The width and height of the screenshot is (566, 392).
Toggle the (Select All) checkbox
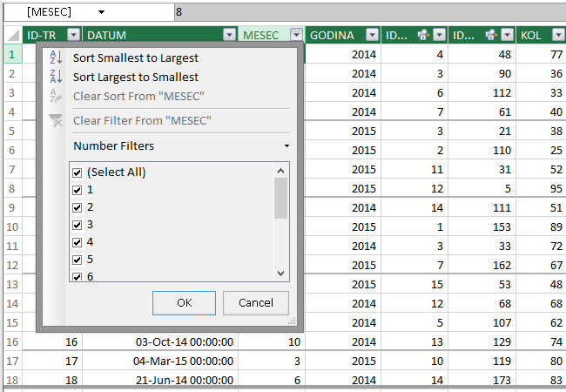pyautogui.click(x=77, y=172)
